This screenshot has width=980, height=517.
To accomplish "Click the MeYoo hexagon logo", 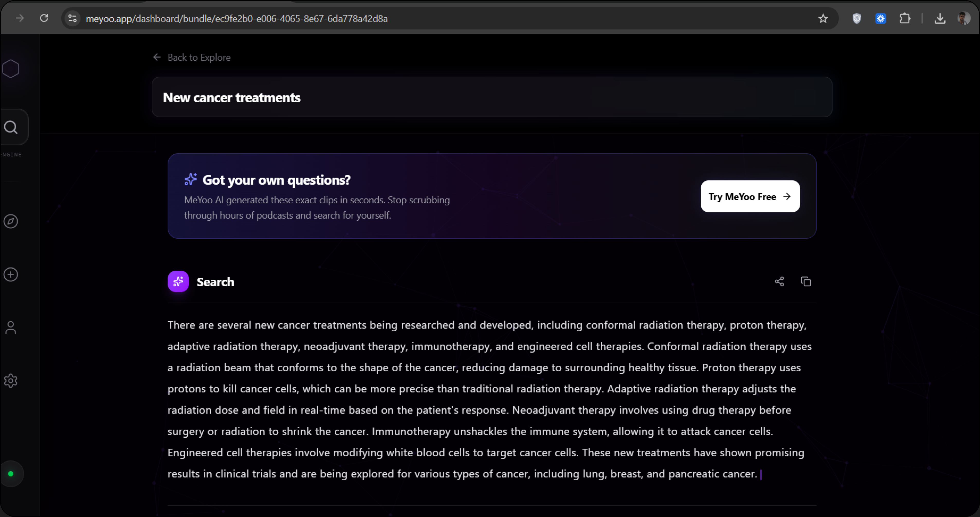I will tap(11, 68).
